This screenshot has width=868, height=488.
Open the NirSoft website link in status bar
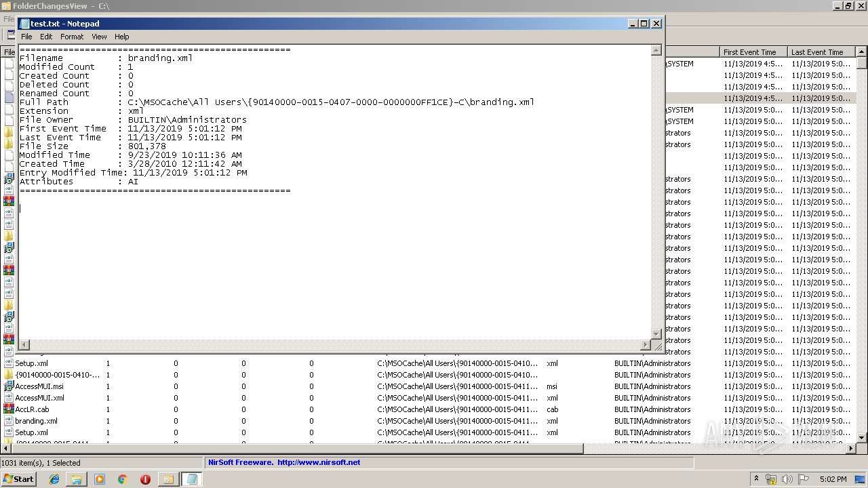pyautogui.click(x=284, y=462)
